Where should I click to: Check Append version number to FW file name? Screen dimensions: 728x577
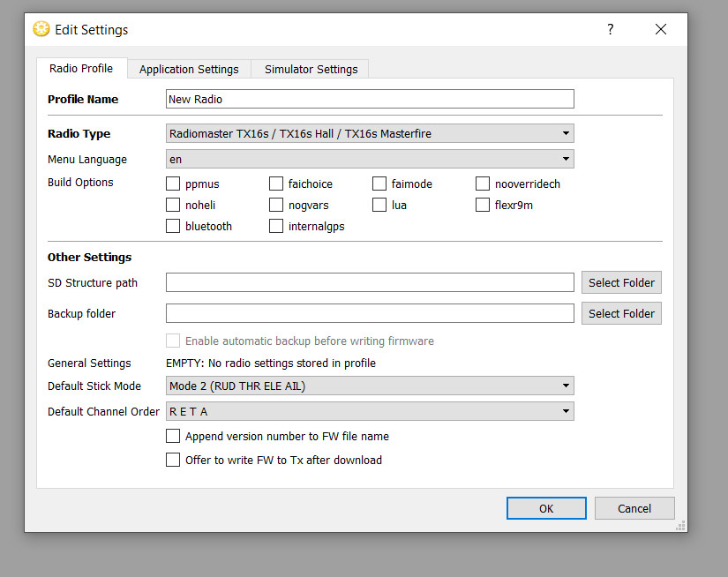coord(173,437)
